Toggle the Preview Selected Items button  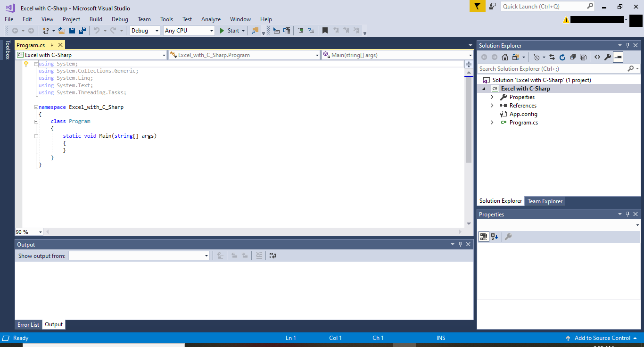618,57
